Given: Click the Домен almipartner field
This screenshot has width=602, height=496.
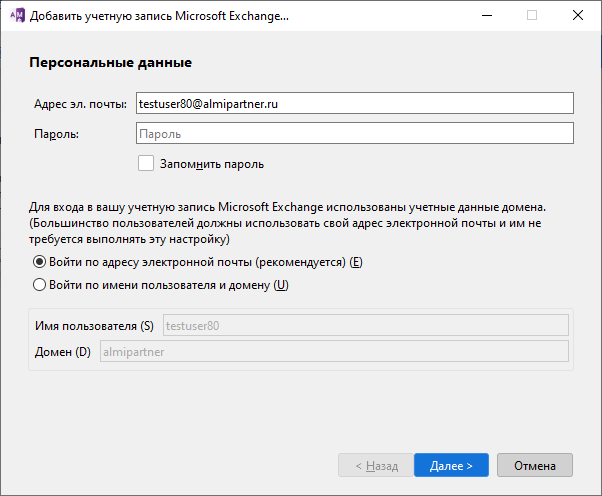Looking at the screenshot, I should click(334, 351).
